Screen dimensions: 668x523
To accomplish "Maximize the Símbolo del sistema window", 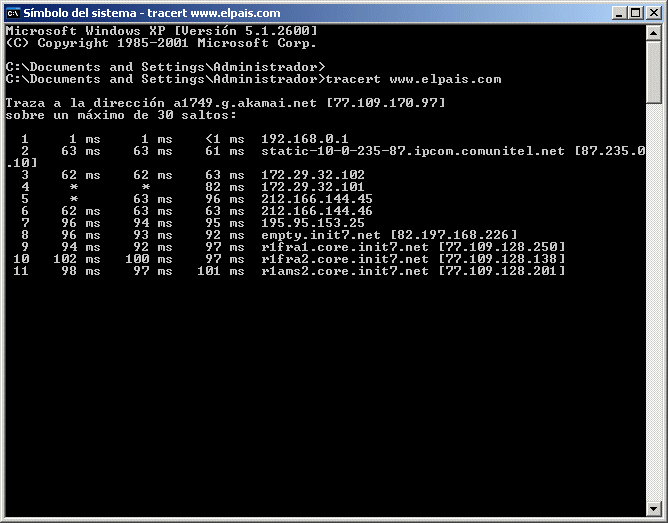I will point(632,12).
